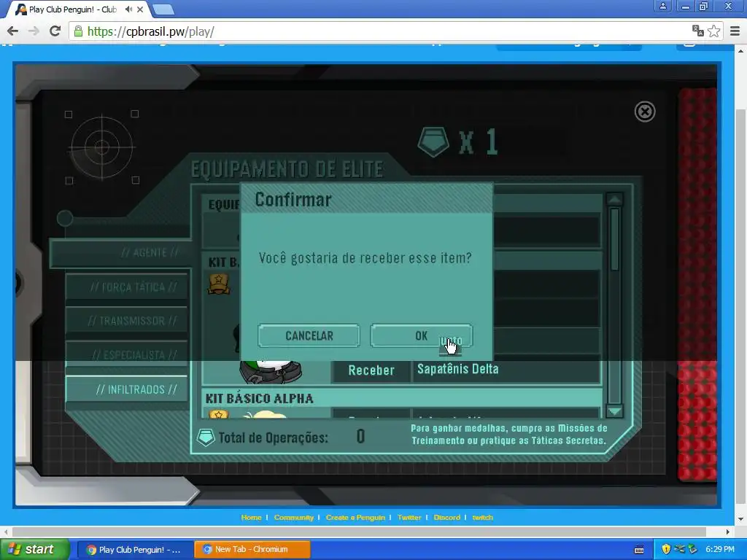The height and width of the screenshot is (560, 747).
Task: Click the green padlock security icon
Action: pos(78,31)
